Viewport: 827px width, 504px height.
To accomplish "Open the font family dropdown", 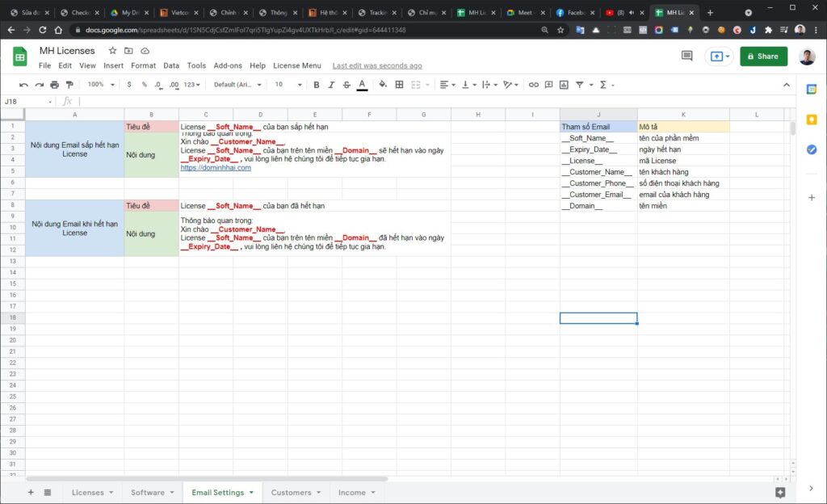I will click(x=238, y=85).
